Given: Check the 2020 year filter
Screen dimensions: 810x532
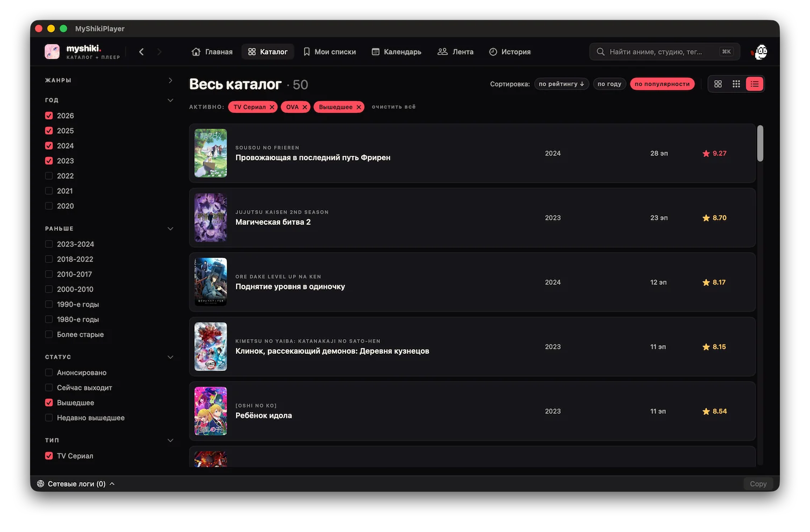Looking at the screenshot, I should tap(49, 206).
